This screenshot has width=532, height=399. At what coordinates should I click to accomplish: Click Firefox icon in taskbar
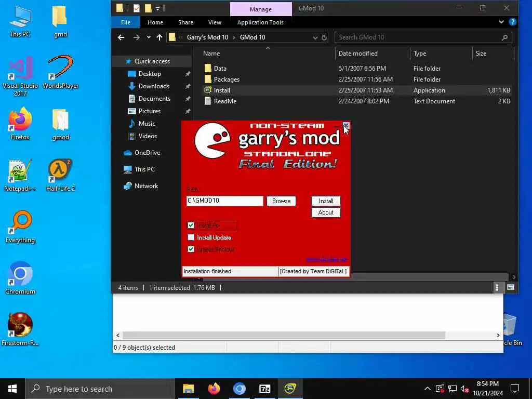pos(214,389)
